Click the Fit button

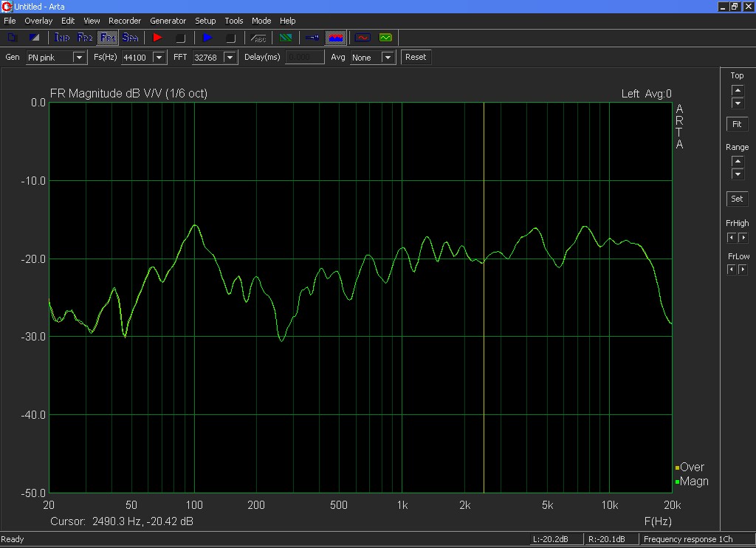pyautogui.click(x=737, y=124)
